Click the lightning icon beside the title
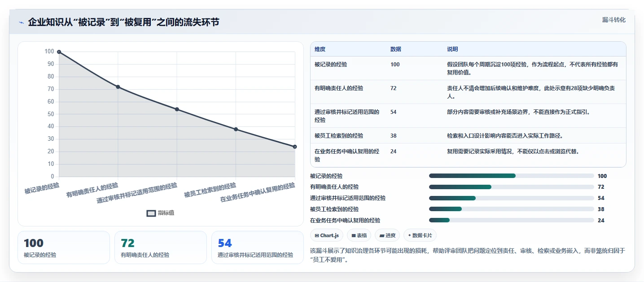The width and height of the screenshot is (644, 282). pos(21,22)
